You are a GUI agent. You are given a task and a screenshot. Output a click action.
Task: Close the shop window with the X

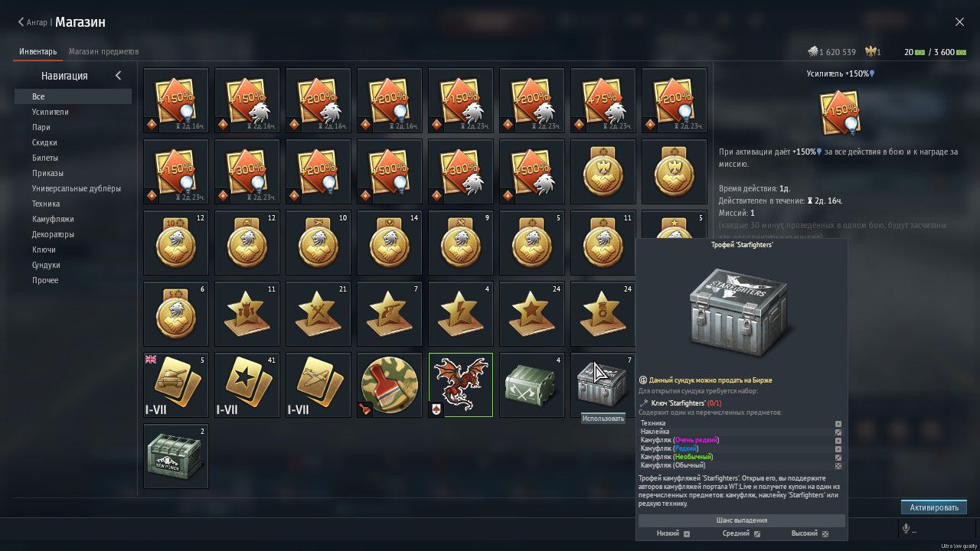coord(959,22)
